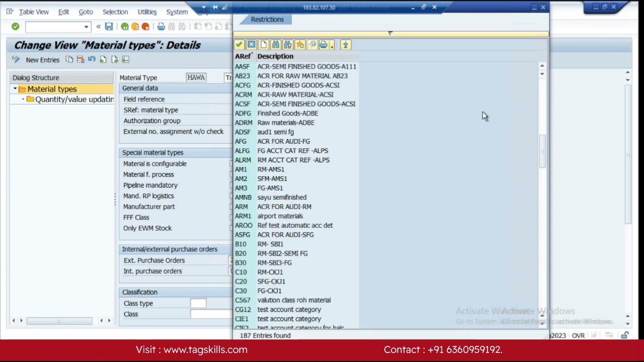Click the Delete entry icon in application toolbar
This screenshot has height=362, width=644.
(x=80, y=60)
